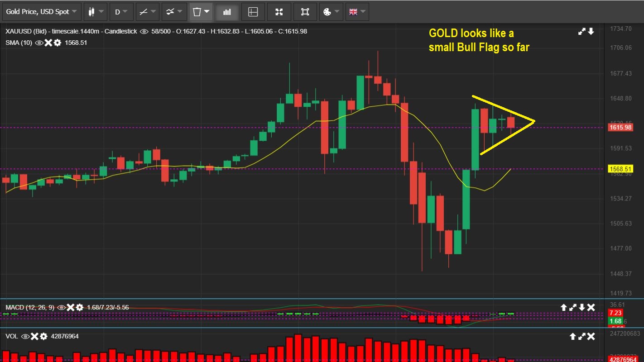The width and height of the screenshot is (644, 362).
Task: Close the VOL pane
Action: click(591, 337)
